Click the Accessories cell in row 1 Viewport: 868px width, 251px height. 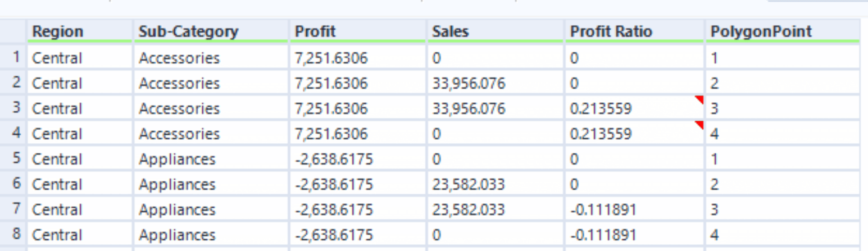coord(211,58)
